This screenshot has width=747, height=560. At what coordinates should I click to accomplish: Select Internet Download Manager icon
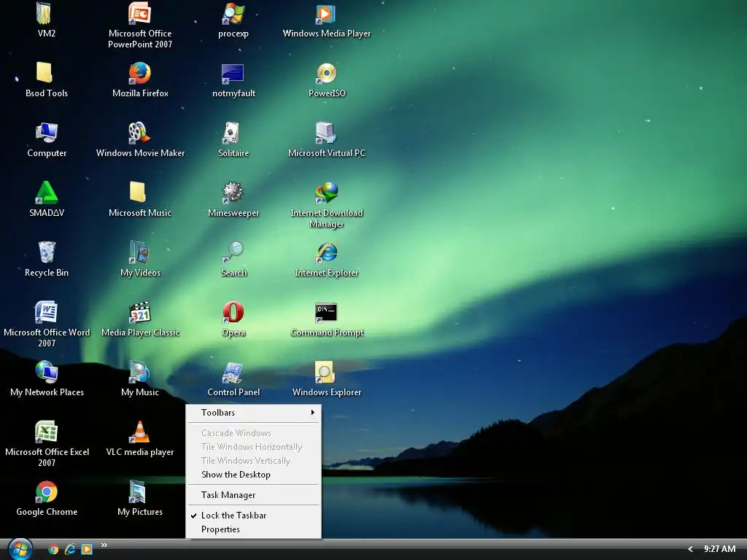[326, 192]
